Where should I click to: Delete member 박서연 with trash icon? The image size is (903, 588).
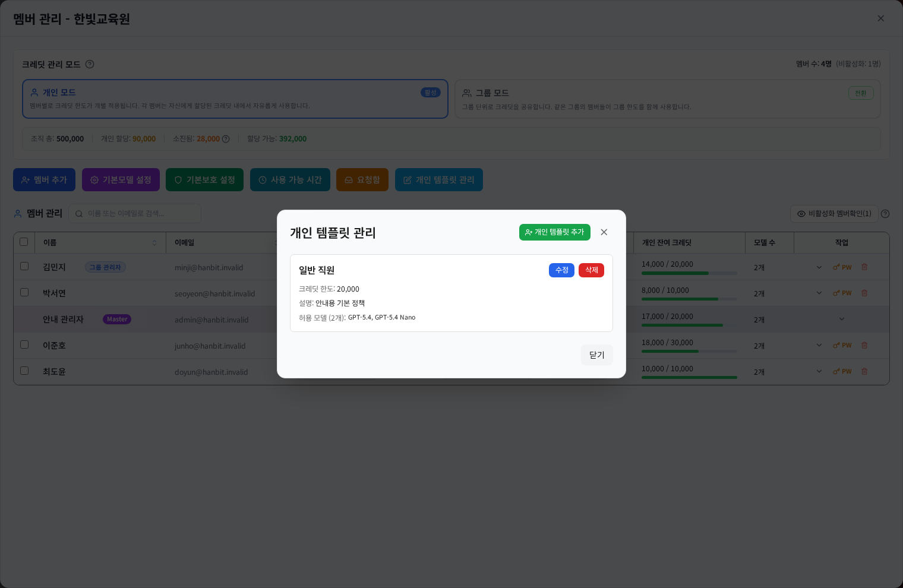point(864,293)
